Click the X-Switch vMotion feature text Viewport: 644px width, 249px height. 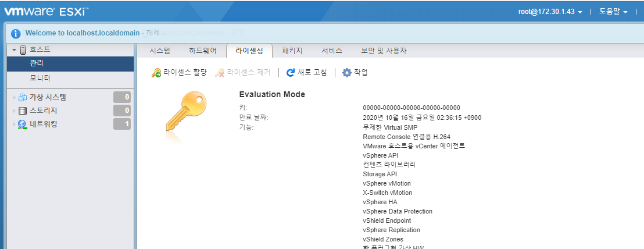tap(388, 193)
